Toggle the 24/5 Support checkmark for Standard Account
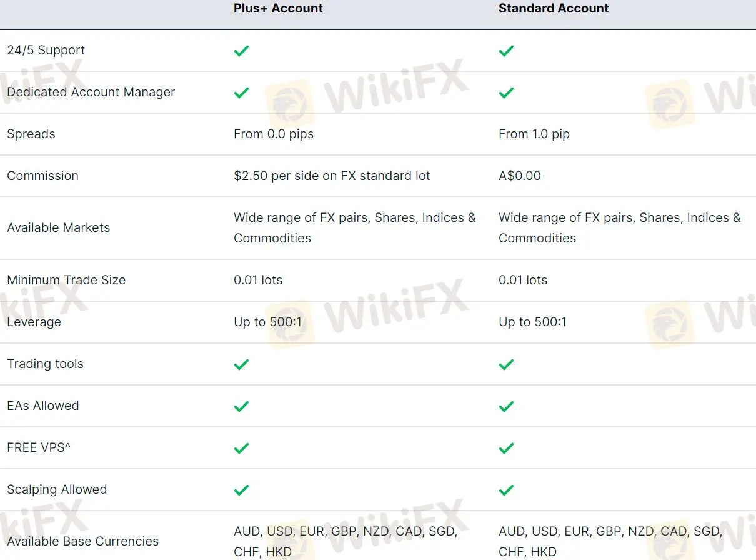This screenshot has height=560, width=756. pyautogui.click(x=506, y=51)
